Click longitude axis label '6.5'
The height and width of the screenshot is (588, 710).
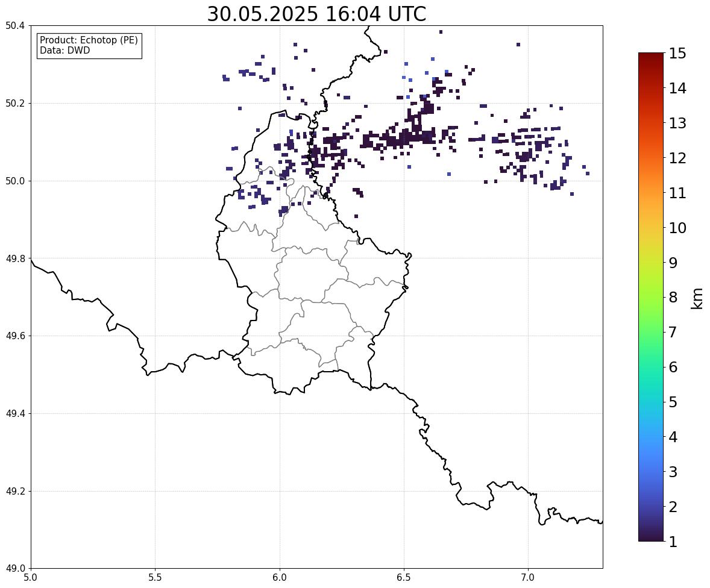pos(403,578)
